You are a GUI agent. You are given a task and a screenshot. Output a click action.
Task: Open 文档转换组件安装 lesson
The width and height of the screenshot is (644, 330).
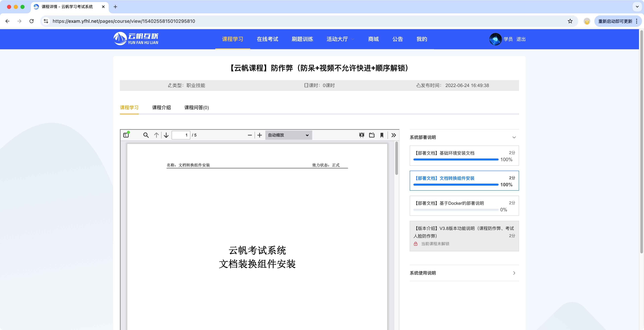coord(464,181)
